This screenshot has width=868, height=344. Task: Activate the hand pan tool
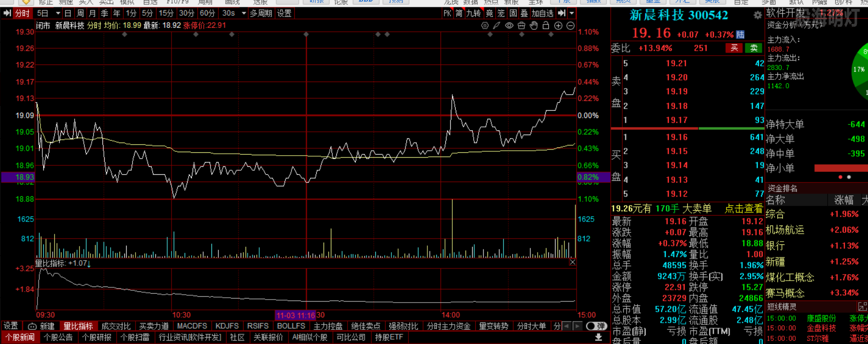click(x=534, y=25)
